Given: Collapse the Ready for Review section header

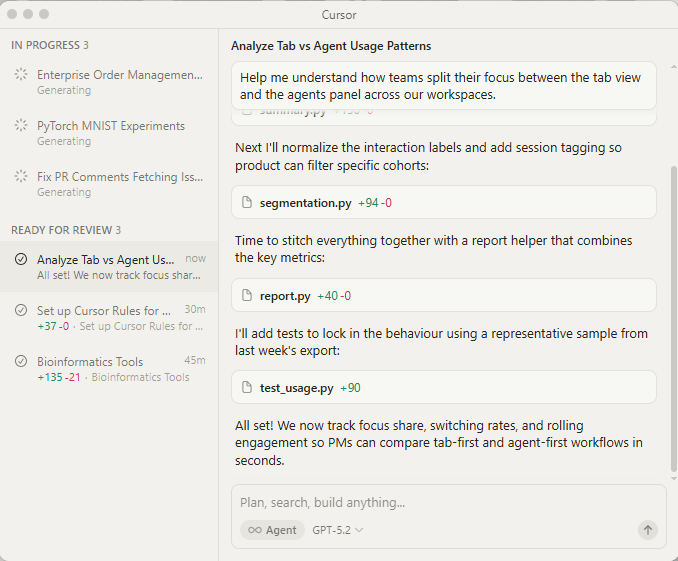Looking at the screenshot, I should click(x=66, y=230).
